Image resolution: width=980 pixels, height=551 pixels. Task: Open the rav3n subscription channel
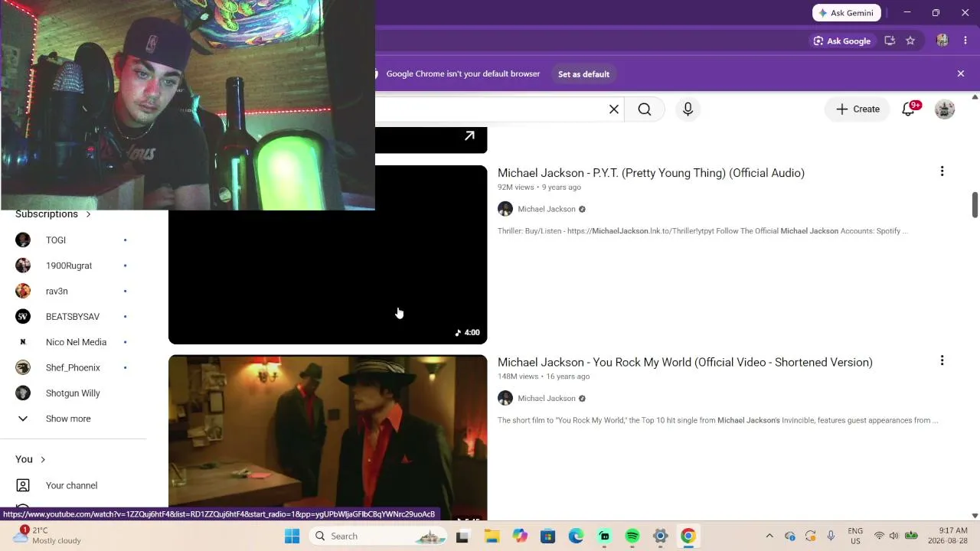pos(73,291)
